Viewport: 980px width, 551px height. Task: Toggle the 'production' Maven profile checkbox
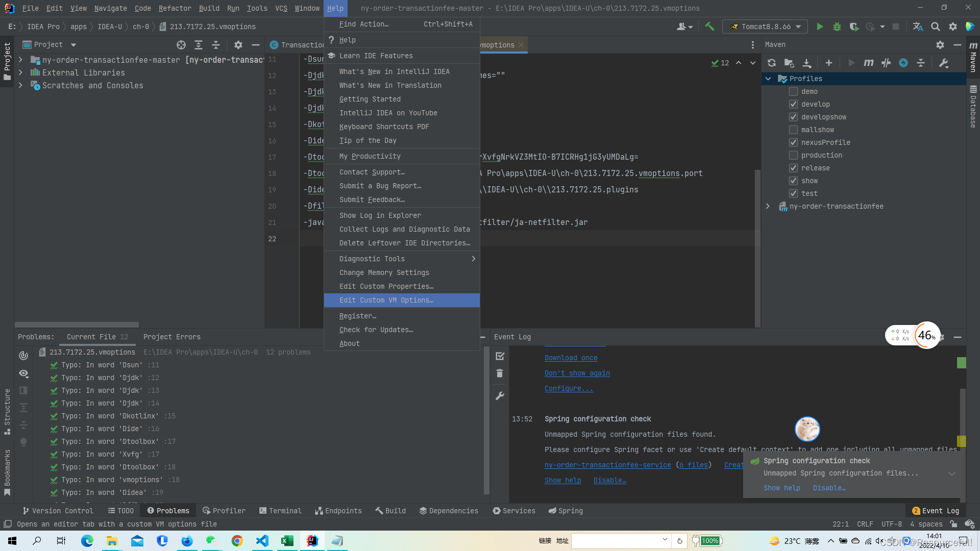[793, 155]
